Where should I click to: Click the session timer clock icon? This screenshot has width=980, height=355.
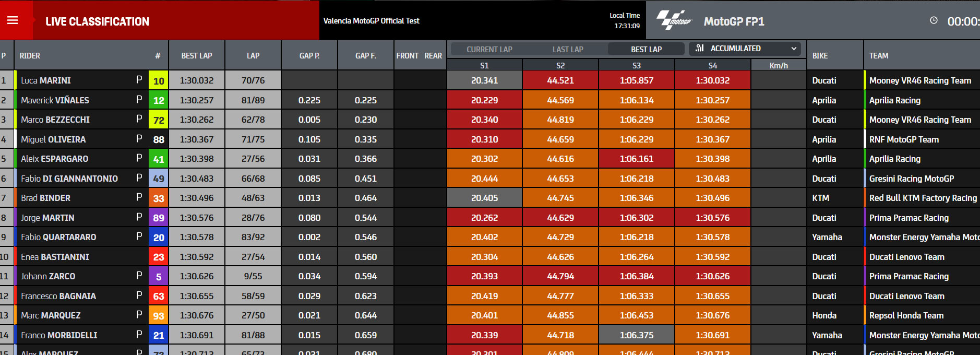click(x=934, y=20)
